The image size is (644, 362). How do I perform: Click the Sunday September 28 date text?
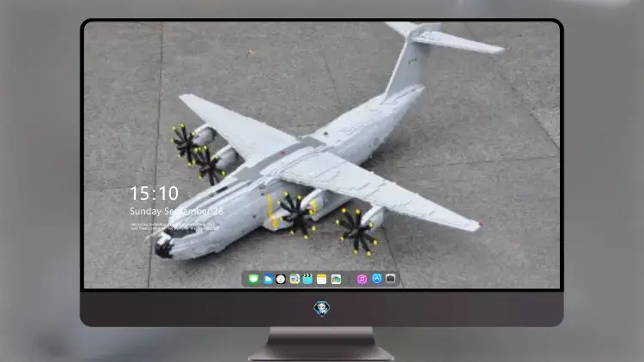point(177,211)
